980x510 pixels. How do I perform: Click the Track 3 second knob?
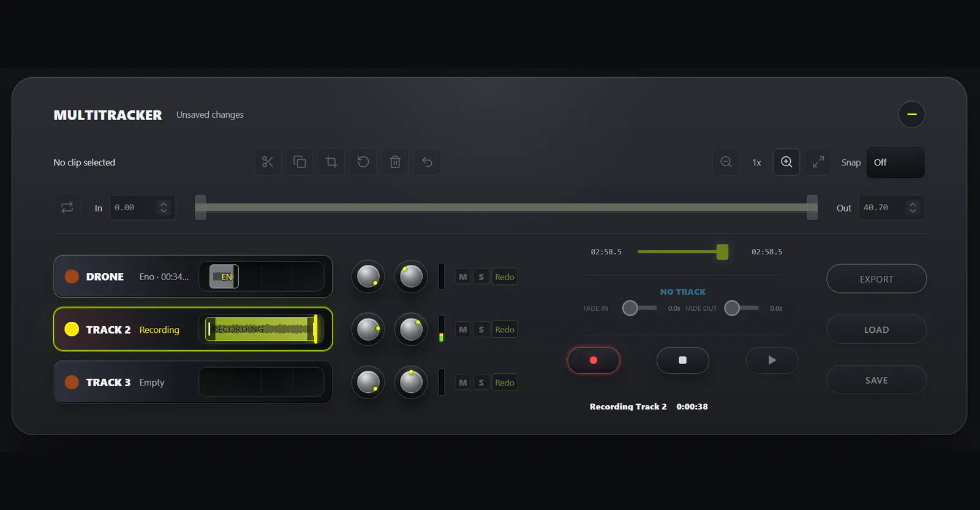(x=411, y=382)
